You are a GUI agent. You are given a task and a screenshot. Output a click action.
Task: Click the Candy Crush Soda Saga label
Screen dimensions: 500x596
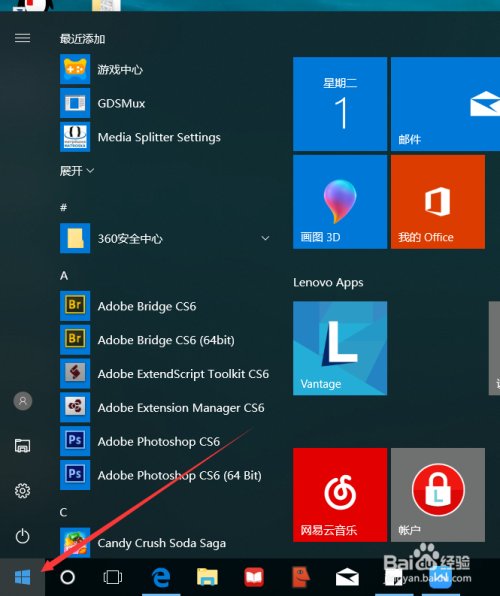tap(162, 543)
